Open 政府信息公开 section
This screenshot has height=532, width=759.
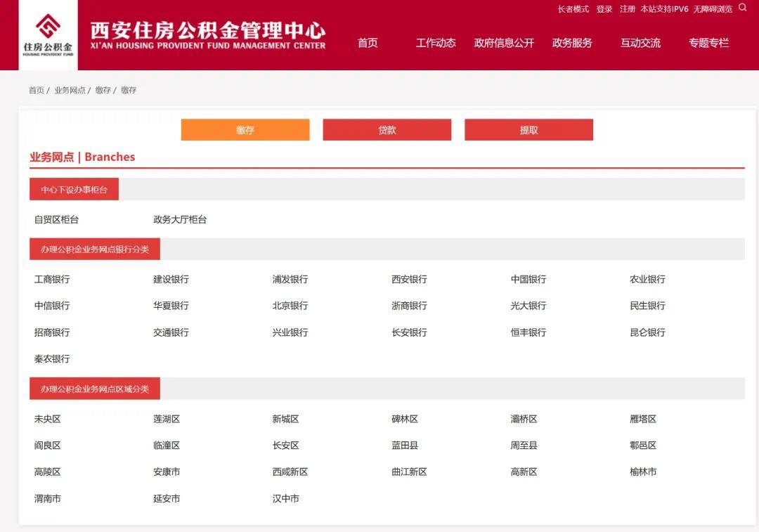503,43
